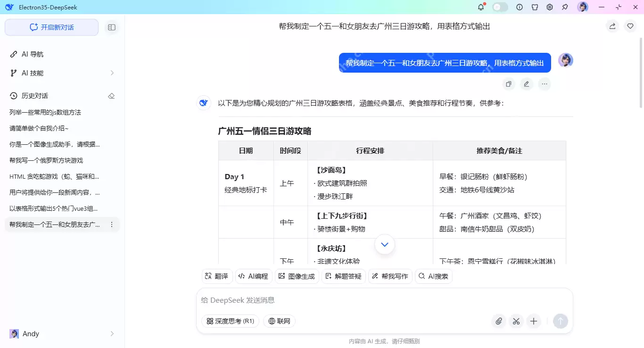This screenshot has height=348, width=644.
Task: Expand the collapsed table with the chevron
Action: 384,245
